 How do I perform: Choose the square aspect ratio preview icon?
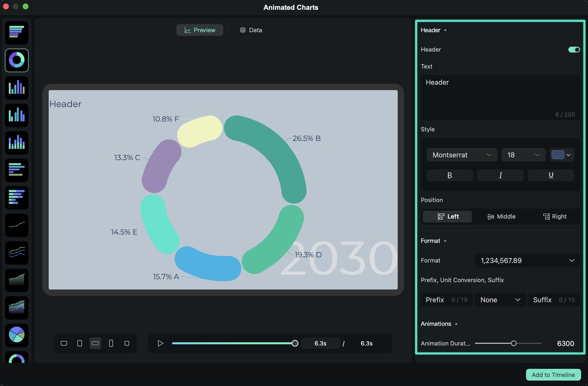coord(127,343)
